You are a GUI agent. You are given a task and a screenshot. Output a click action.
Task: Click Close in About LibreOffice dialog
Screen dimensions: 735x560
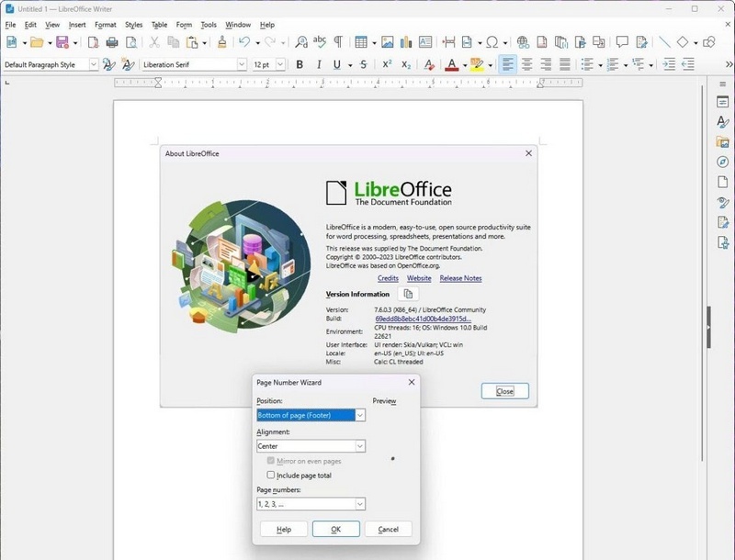504,391
